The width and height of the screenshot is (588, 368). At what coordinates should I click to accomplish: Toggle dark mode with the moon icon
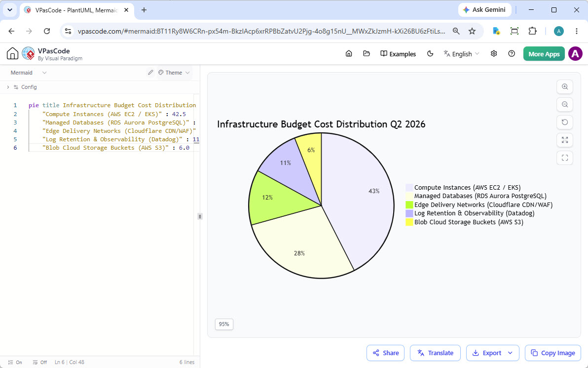click(x=430, y=54)
